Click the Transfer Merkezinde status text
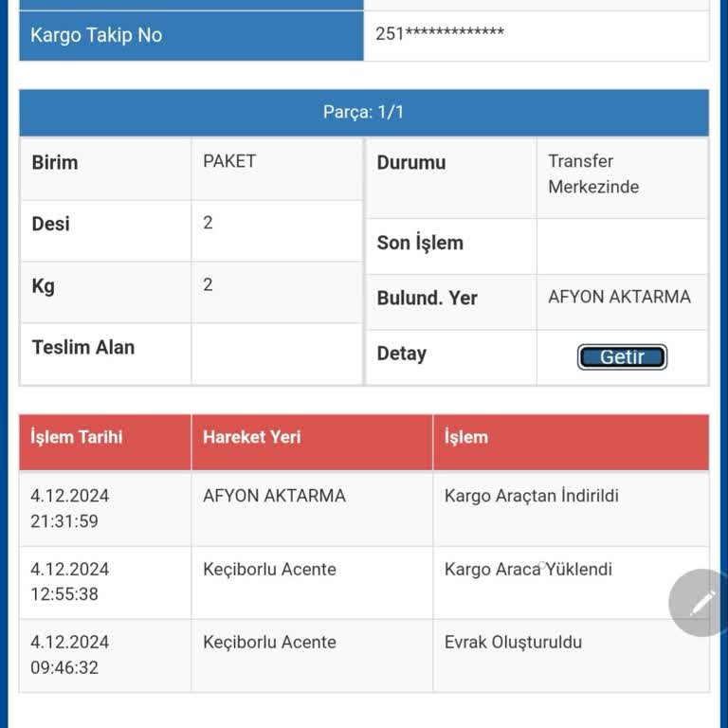Screen dimensions: 728x728 (x=593, y=174)
